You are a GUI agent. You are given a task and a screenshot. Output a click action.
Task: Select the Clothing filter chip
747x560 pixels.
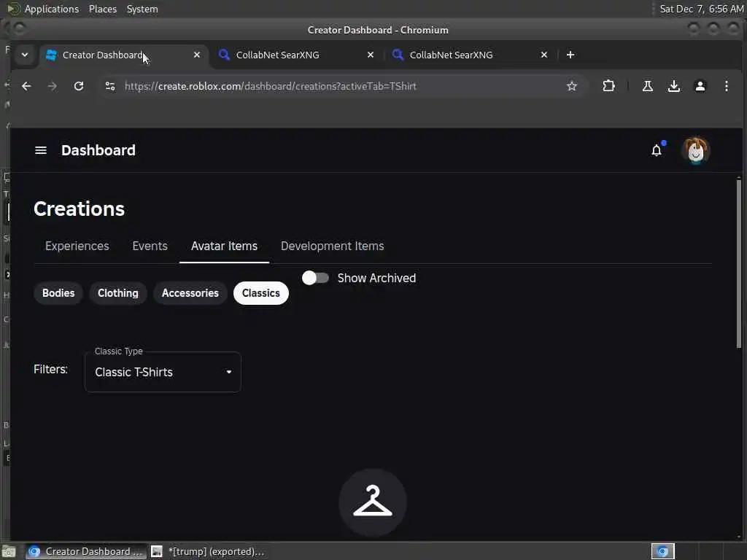(118, 293)
